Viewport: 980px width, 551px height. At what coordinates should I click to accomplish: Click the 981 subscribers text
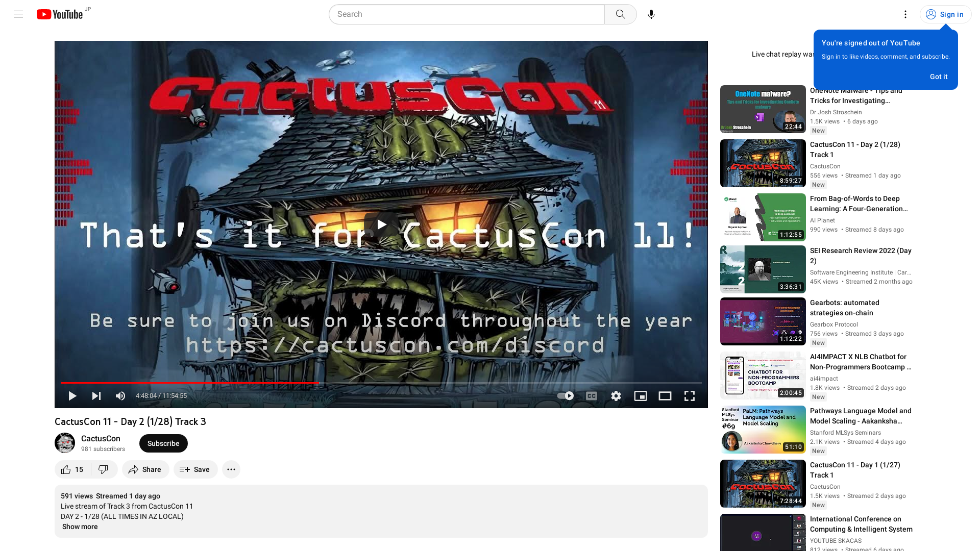click(x=103, y=449)
